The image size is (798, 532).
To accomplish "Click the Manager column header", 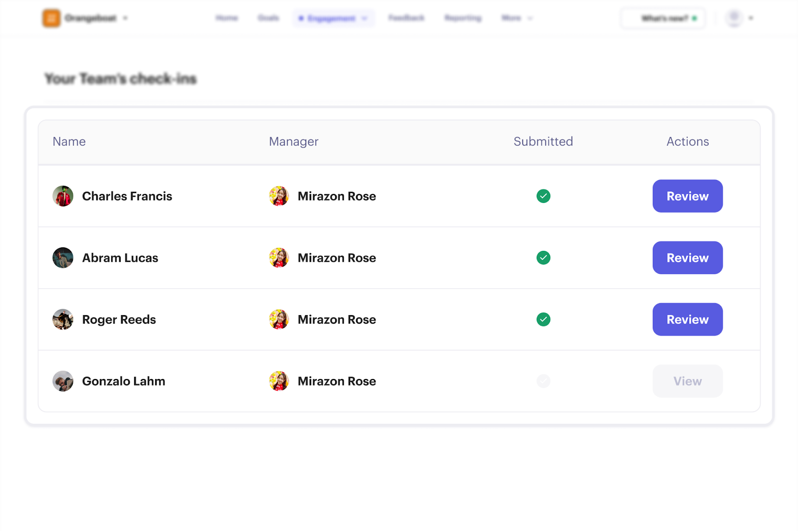I will (x=294, y=142).
